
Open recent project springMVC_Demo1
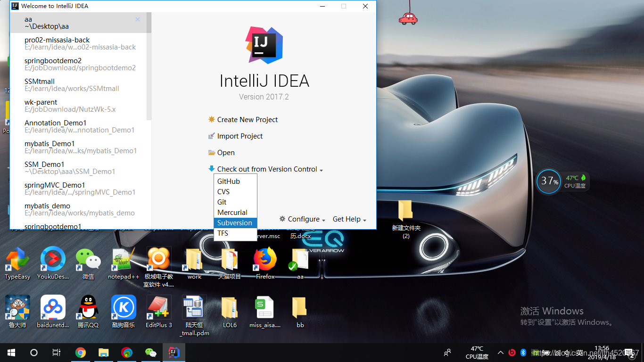[x=78, y=189]
